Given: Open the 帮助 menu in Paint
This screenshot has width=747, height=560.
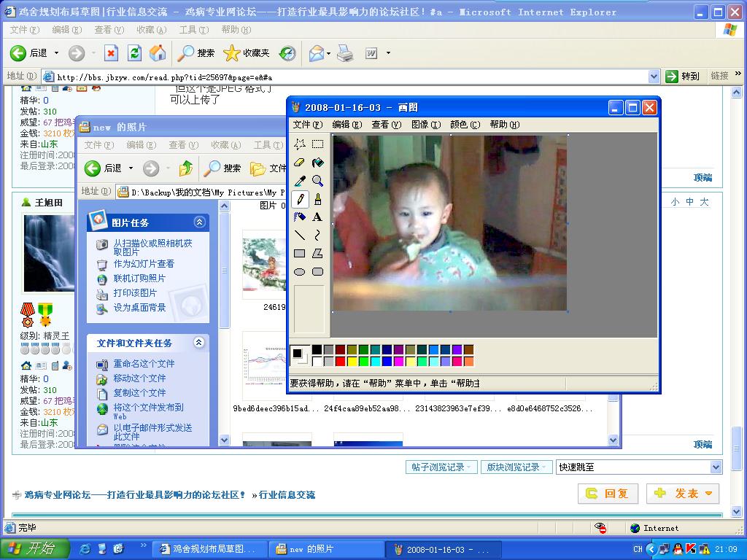Looking at the screenshot, I should pyautogui.click(x=505, y=125).
